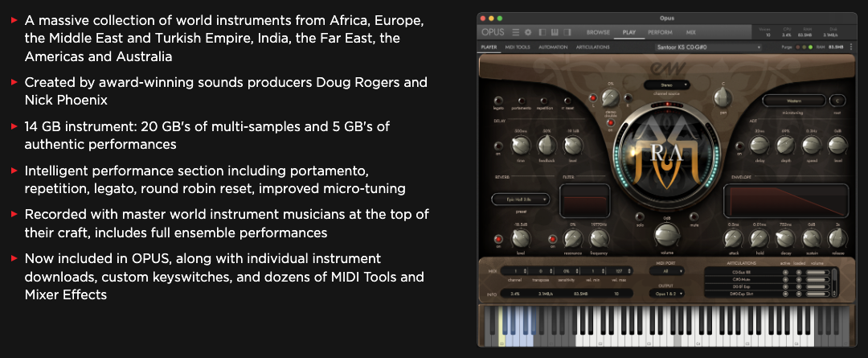The image size is (868, 358).
Task: Click the C#0-Mute volume slider
Action: [x=818, y=280]
